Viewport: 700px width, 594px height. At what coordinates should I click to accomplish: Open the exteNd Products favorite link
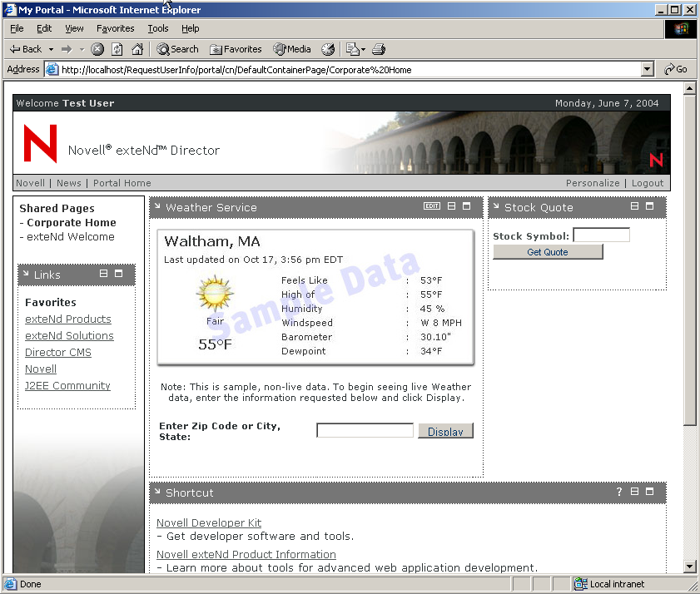[x=68, y=319]
